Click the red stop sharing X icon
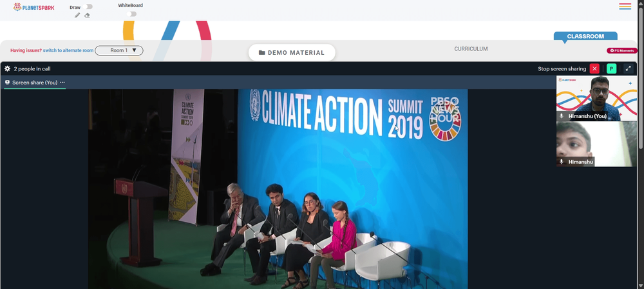644x289 pixels. [594, 69]
